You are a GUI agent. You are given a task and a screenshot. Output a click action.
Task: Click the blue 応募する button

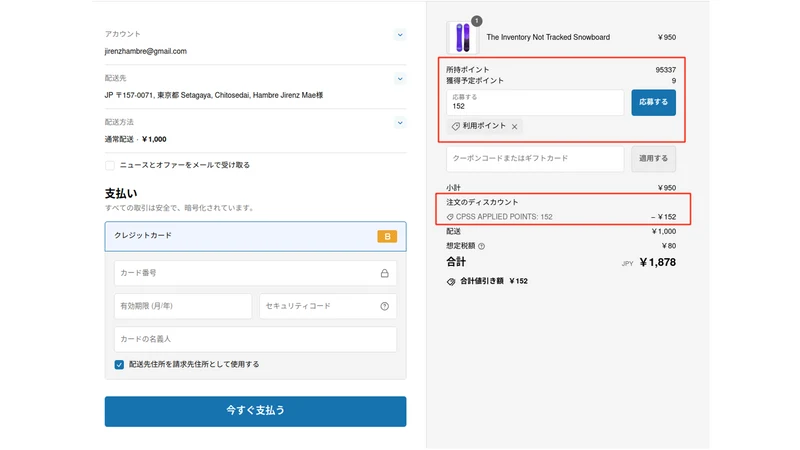coord(654,103)
